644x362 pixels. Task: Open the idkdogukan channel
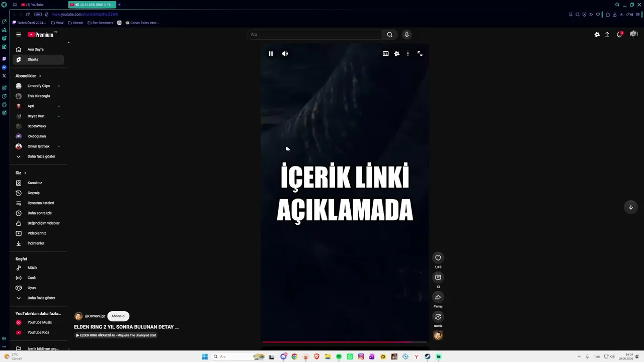point(39,136)
